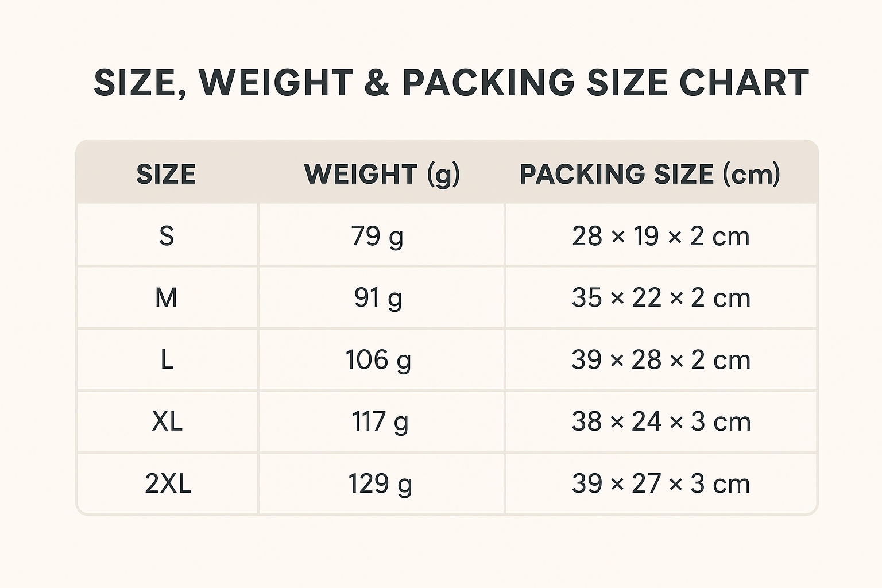
Task: Click the ampersand in the chart title
Action: (377, 82)
